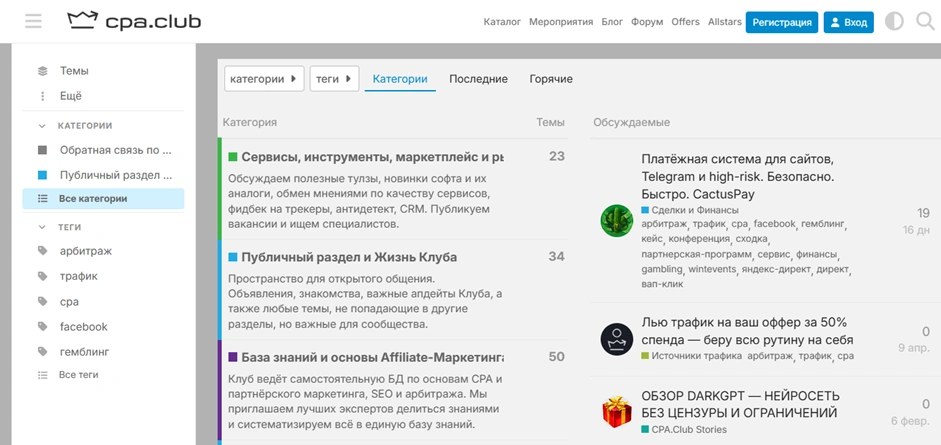Open the категории filter dropdown
The height and width of the screenshot is (445, 941).
click(x=264, y=79)
